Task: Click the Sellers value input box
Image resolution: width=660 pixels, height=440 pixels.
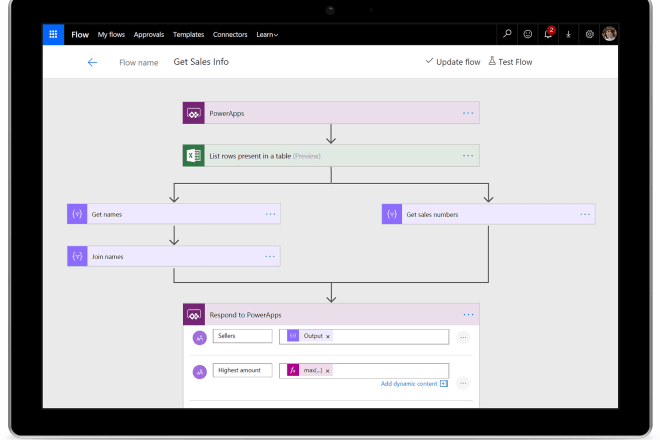Action: (364, 336)
